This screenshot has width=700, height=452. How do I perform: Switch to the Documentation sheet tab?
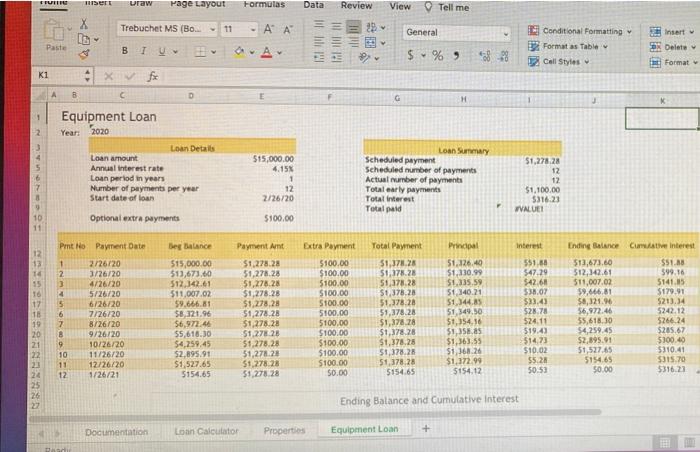pos(116,432)
